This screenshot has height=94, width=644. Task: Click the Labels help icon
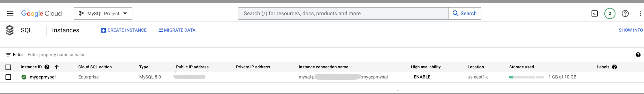pyautogui.click(x=614, y=67)
